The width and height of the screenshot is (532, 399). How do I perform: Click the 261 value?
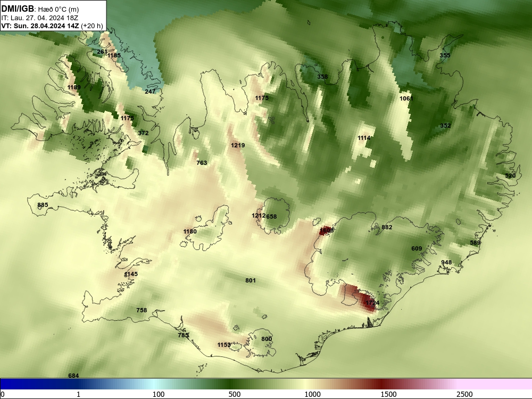point(102,52)
